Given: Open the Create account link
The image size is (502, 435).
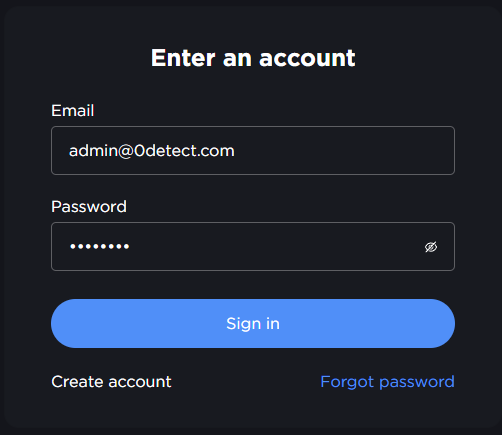Looking at the screenshot, I should coord(111,382).
